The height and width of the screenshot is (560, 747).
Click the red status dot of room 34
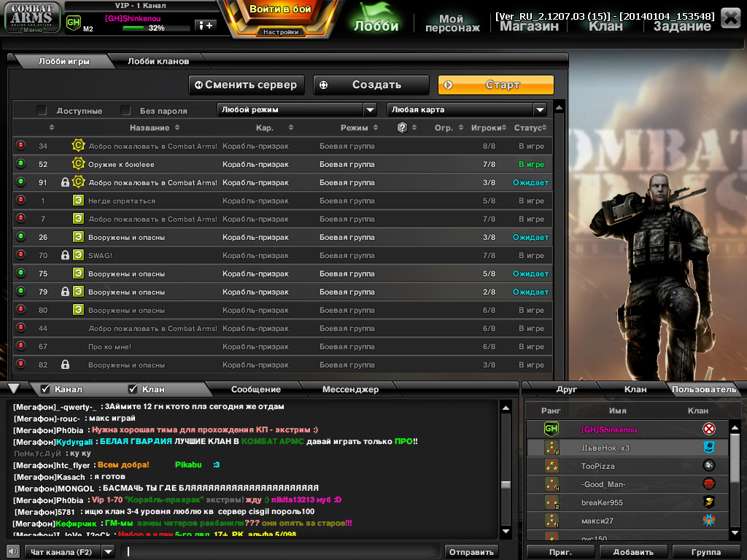coord(20,145)
